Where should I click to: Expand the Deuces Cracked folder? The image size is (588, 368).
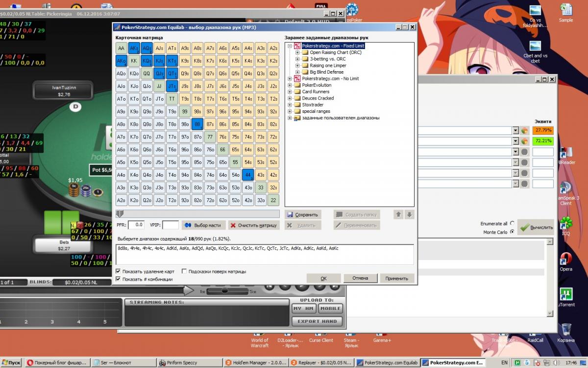tap(290, 98)
